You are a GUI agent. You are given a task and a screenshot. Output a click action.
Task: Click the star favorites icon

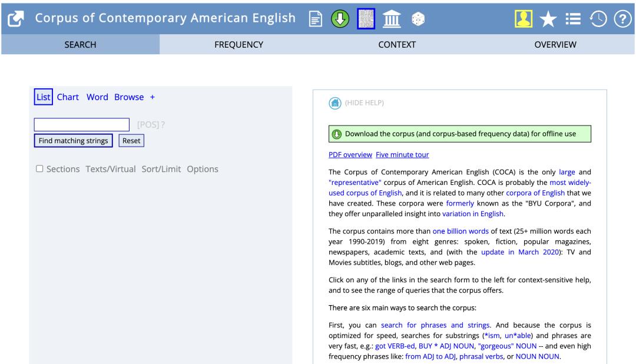point(548,18)
